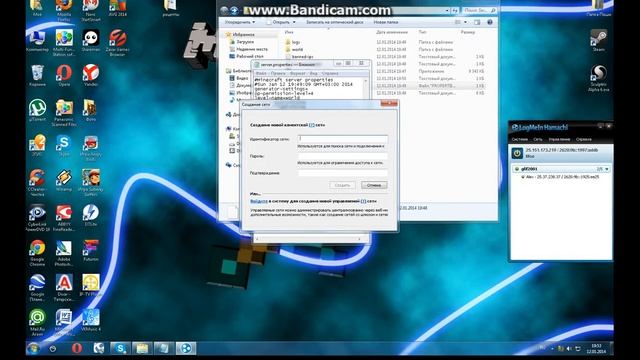
Task: Open the AVG 2014 desktop shortcut
Action: pyautogui.click(x=118, y=8)
